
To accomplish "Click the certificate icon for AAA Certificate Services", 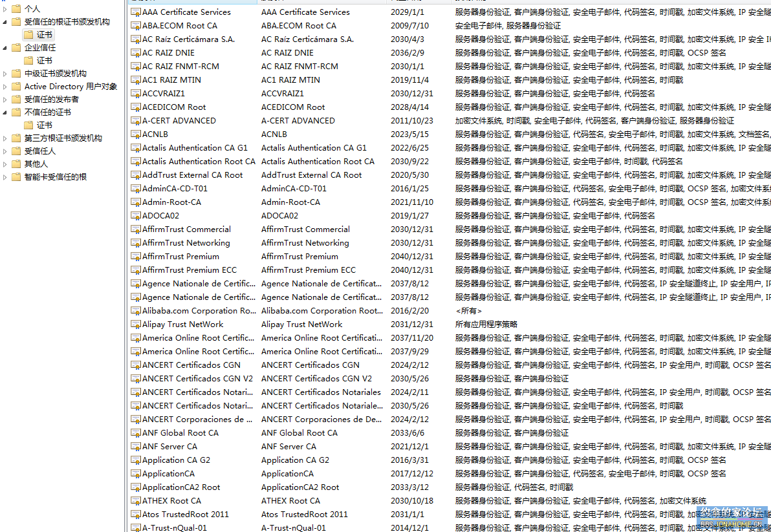I will click(x=136, y=12).
